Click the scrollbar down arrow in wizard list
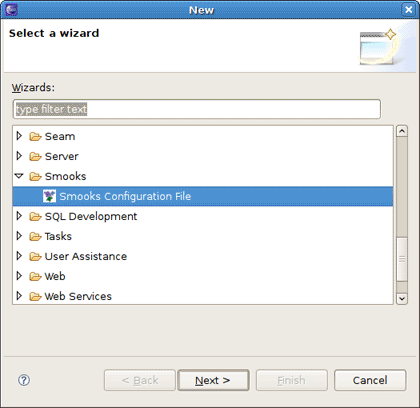 point(402,298)
